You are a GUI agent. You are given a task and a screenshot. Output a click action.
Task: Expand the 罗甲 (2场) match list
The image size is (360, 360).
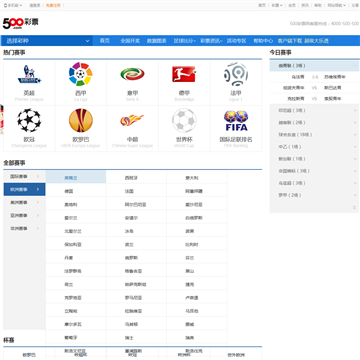point(314,195)
